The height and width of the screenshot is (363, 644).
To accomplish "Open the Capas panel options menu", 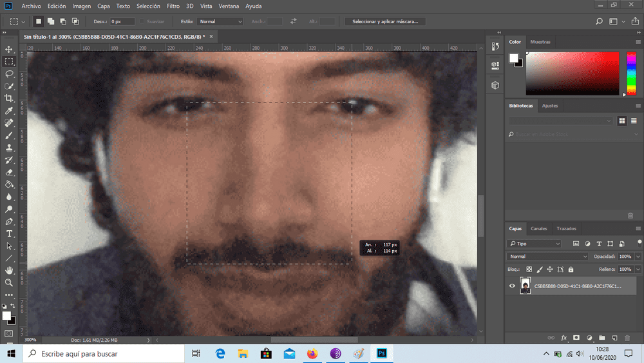I will (638, 229).
